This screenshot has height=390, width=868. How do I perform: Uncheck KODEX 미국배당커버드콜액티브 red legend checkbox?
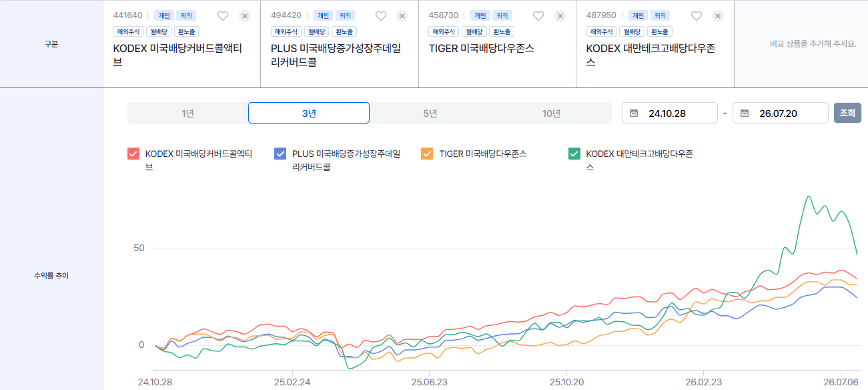[x=133, y=154]
